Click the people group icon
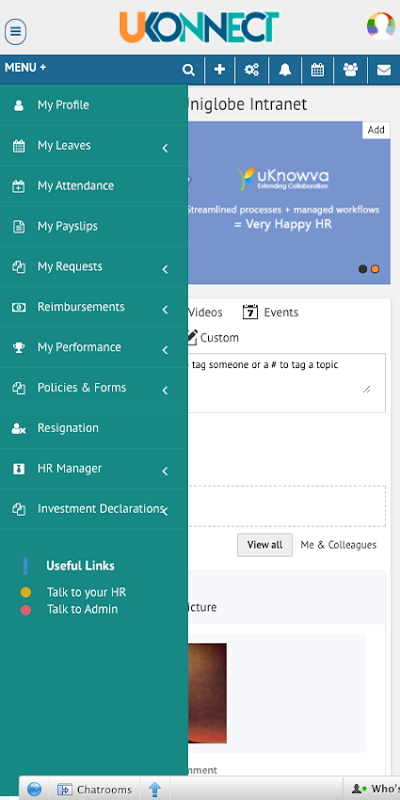Viewport: 400px width, 800px height. pyautogui.click(x=351, y=69)
